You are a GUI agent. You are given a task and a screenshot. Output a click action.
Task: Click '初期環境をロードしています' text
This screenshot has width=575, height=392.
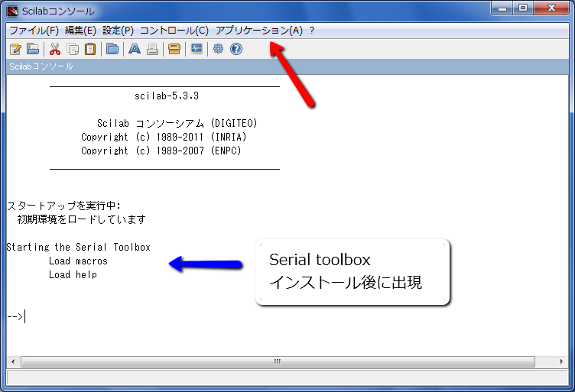click(x=82, y=219)
